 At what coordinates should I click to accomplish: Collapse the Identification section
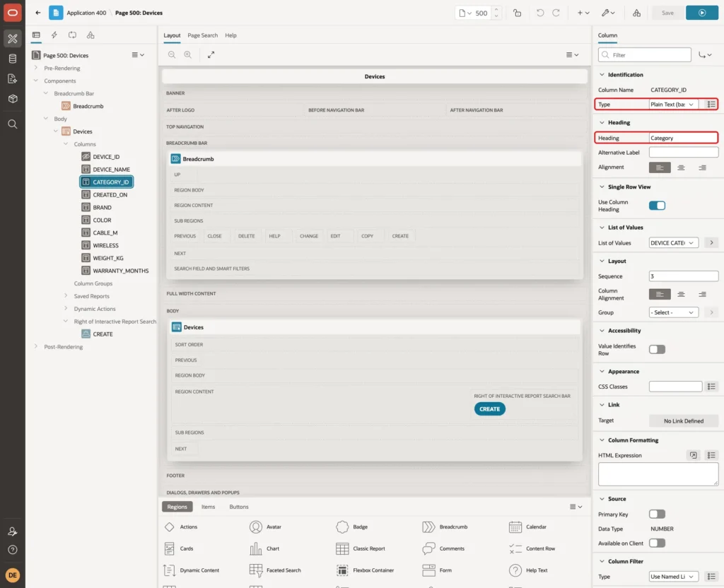[x=602, y=75]
